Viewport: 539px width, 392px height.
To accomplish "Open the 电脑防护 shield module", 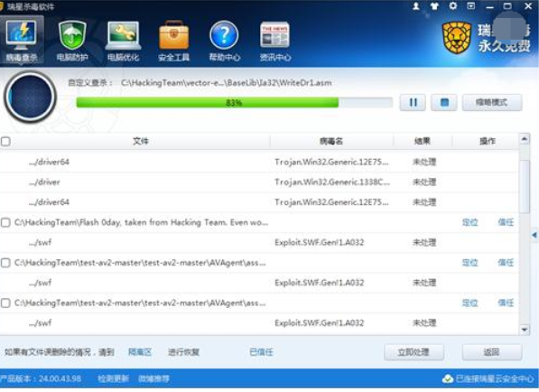I will 72,41.
